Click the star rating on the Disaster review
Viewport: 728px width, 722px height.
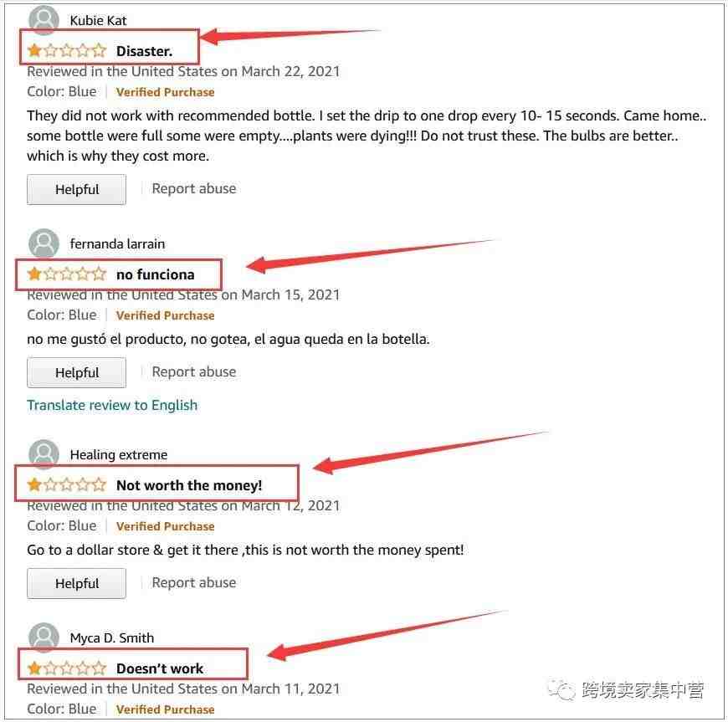point(67,50)
